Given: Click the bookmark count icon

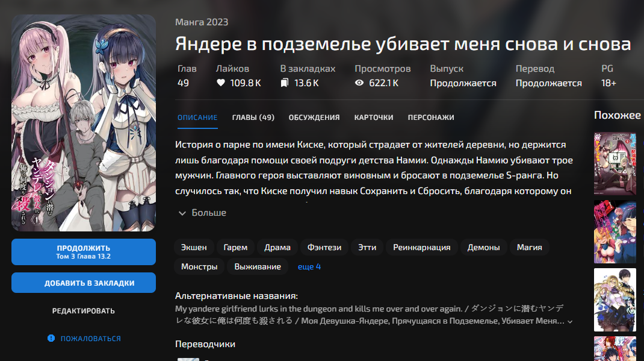Looking at the screenshot, I should (x=284, y=83).
